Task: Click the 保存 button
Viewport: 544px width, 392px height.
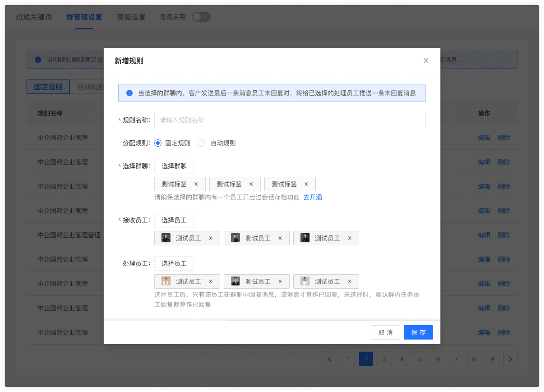Action: pyautogui.click(x=418, y=332)
